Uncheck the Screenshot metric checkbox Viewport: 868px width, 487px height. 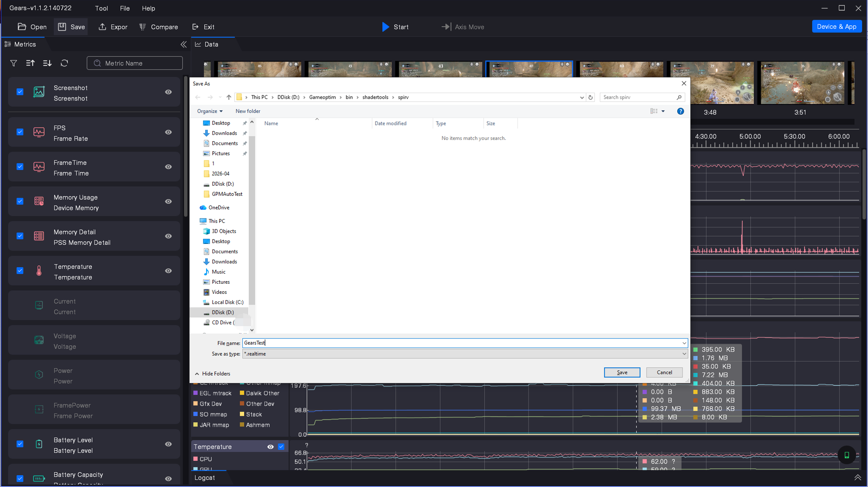[x=20, y=92]
